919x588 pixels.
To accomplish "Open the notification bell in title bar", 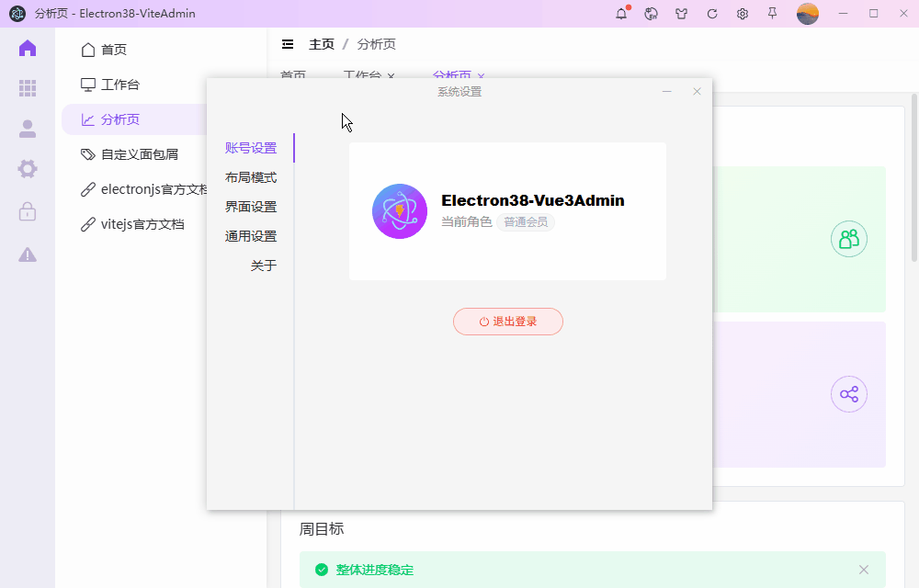I will (x=622, y=14).
